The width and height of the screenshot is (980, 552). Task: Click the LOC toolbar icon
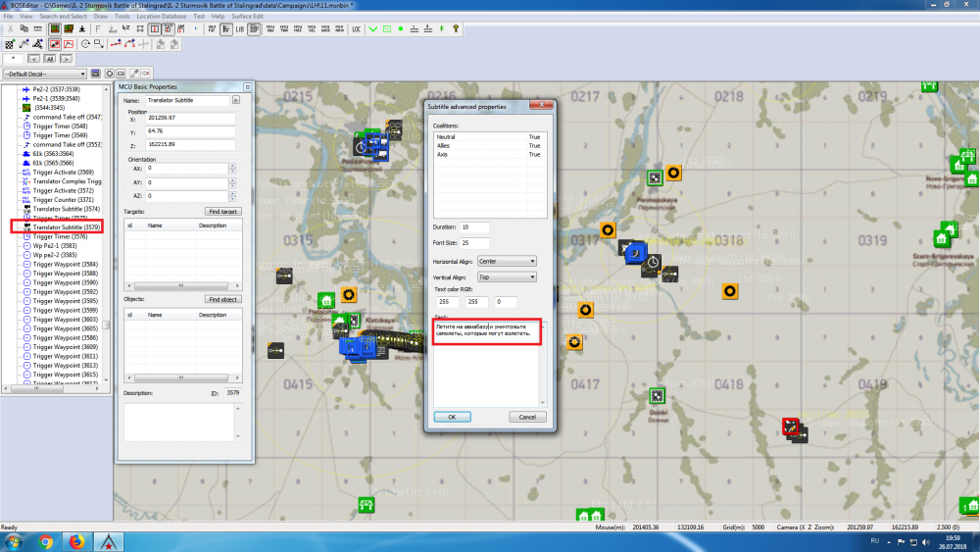click(356, 29)
